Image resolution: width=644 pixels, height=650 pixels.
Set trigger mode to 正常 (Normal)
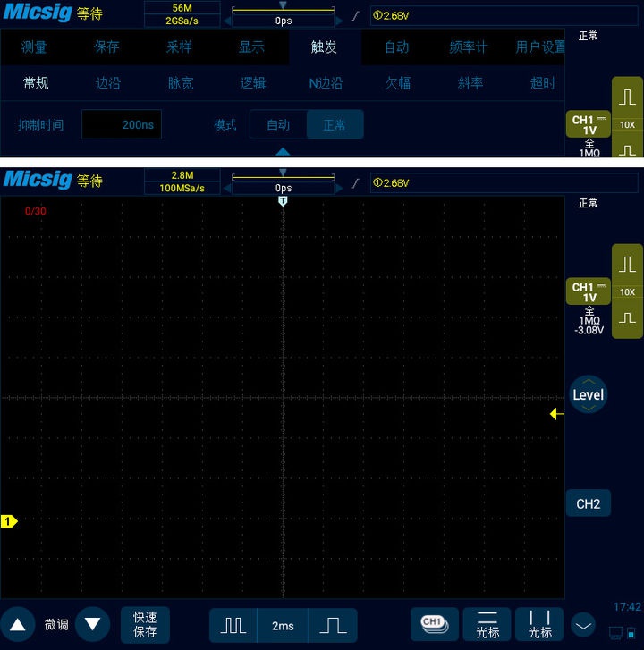tap(335, 125)
